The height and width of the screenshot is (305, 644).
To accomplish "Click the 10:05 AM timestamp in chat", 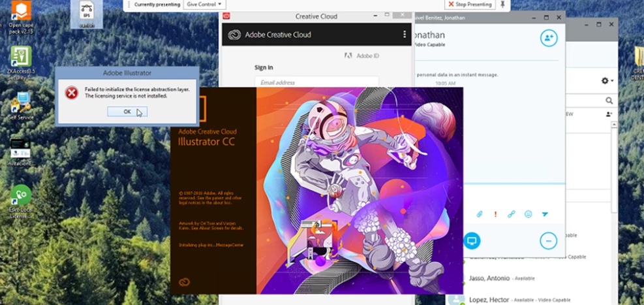I will pyautogui.click(x=445, y=84).
